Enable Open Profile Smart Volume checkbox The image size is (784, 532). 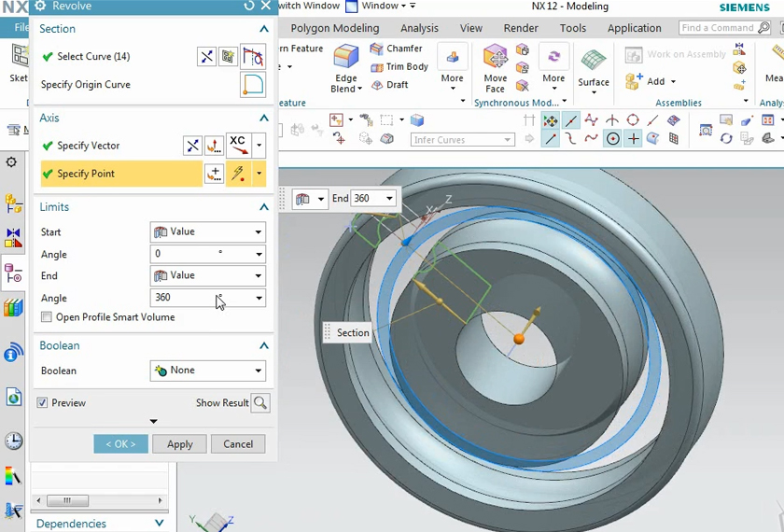[47, 317]
